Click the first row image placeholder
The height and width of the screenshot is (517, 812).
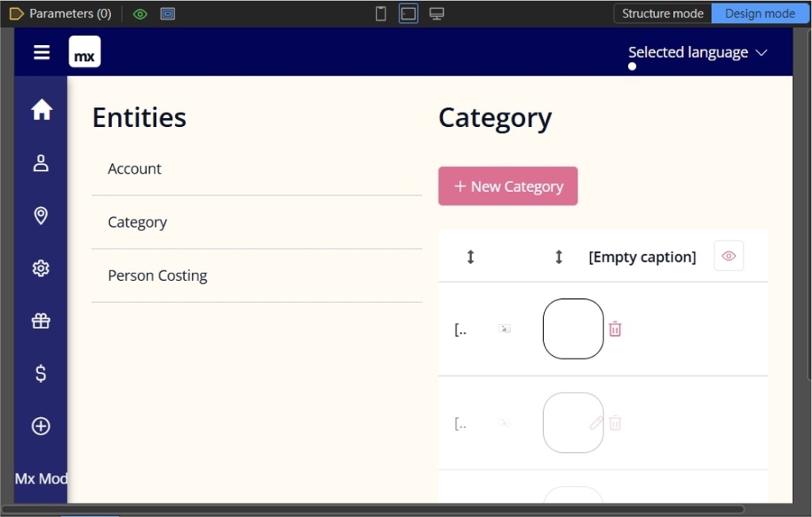[504, 329]
